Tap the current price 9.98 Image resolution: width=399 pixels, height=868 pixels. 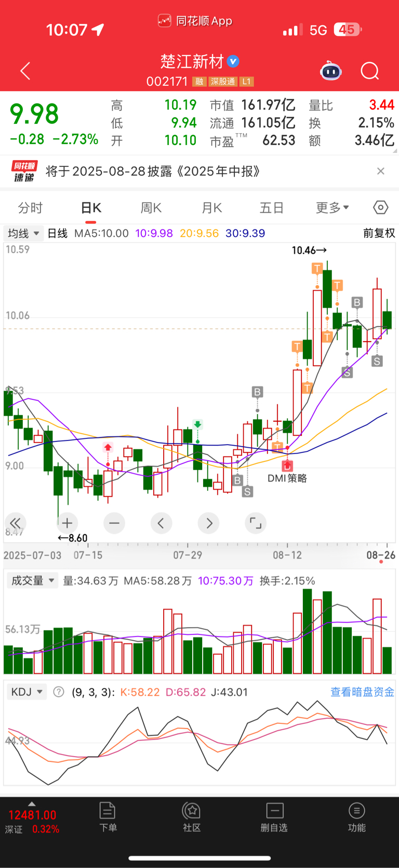tap(34, 114)
